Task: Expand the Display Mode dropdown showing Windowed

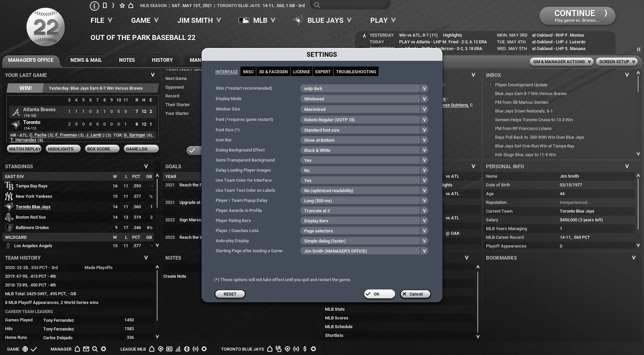Action: tap(364, 99)
